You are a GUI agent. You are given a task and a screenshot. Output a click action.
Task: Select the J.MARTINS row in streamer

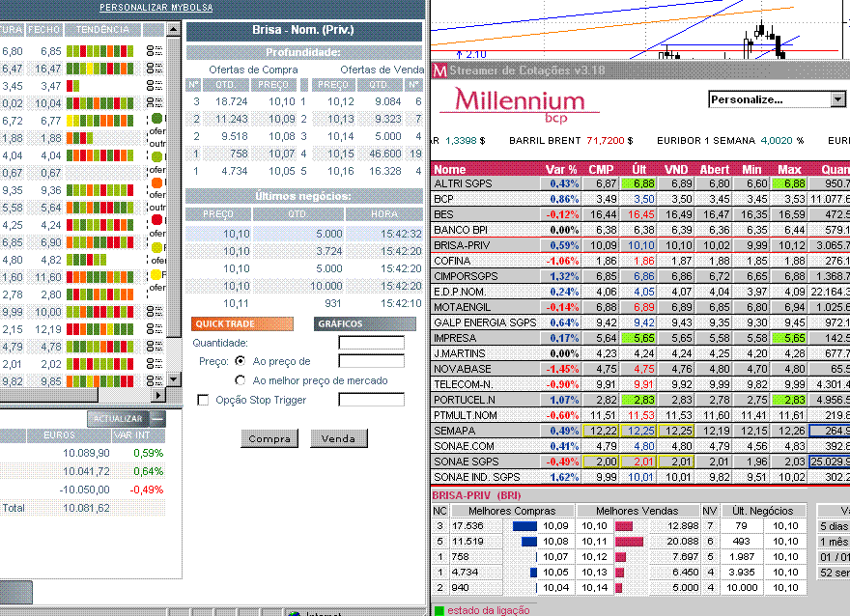640,353
